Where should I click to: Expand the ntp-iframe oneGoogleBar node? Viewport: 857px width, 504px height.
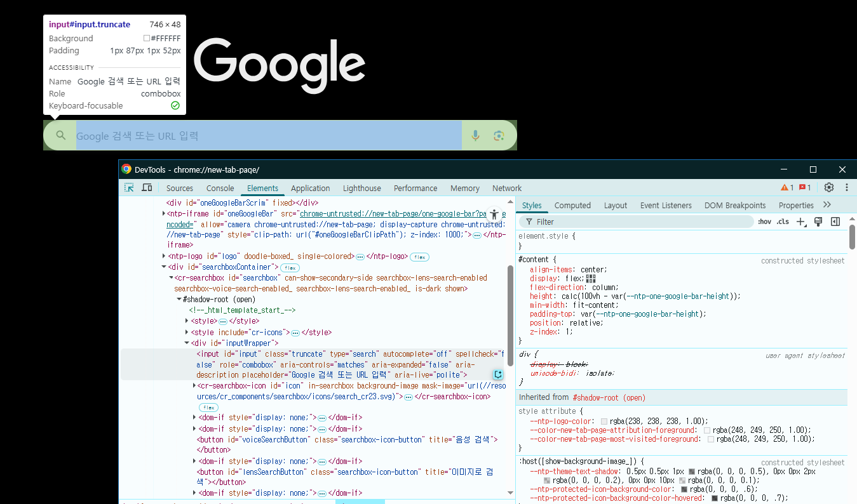(164, 214)
